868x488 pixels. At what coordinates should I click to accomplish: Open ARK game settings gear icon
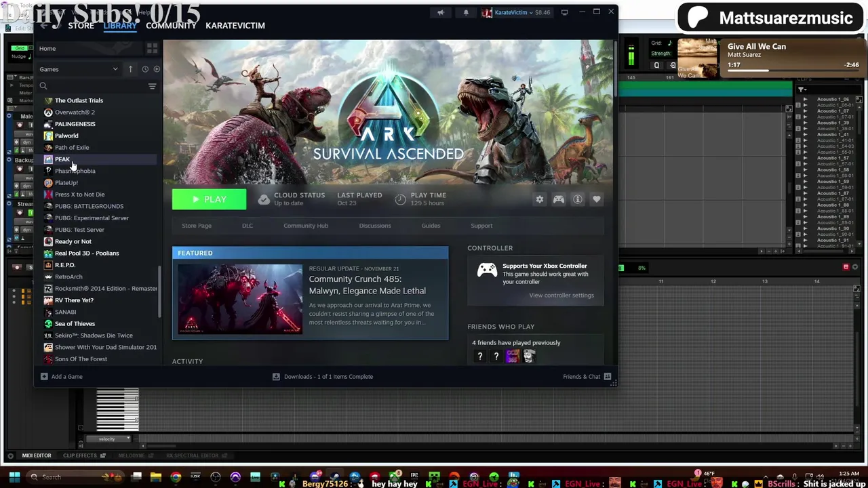point(540,199)
